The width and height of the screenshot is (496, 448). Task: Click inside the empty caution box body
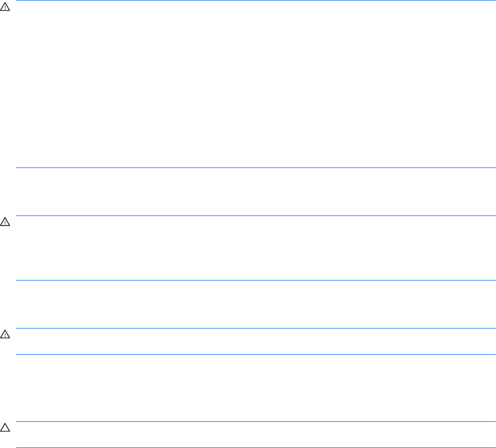pyautogui.click(x=256, y=435)
